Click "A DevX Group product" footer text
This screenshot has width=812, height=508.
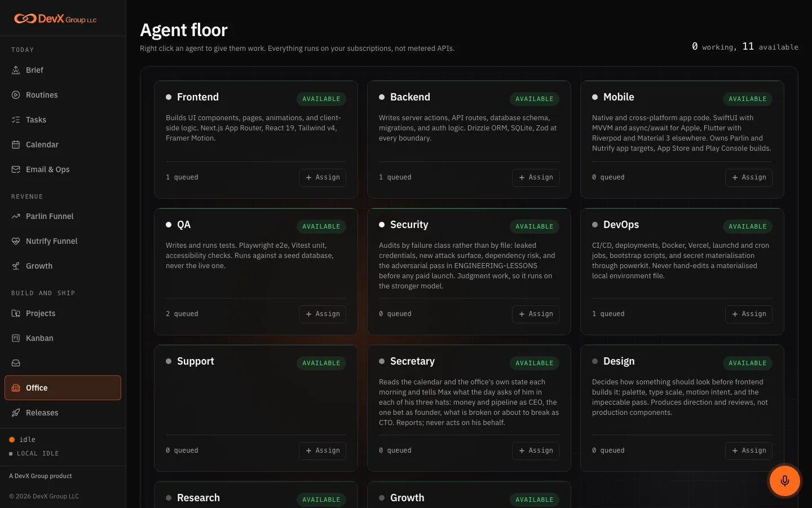[x=41, y=476]
